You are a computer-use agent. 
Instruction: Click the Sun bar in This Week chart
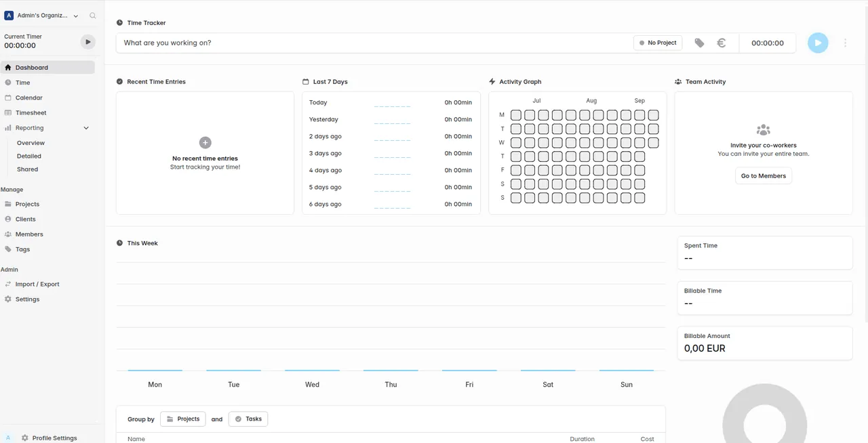coord(627,371)
